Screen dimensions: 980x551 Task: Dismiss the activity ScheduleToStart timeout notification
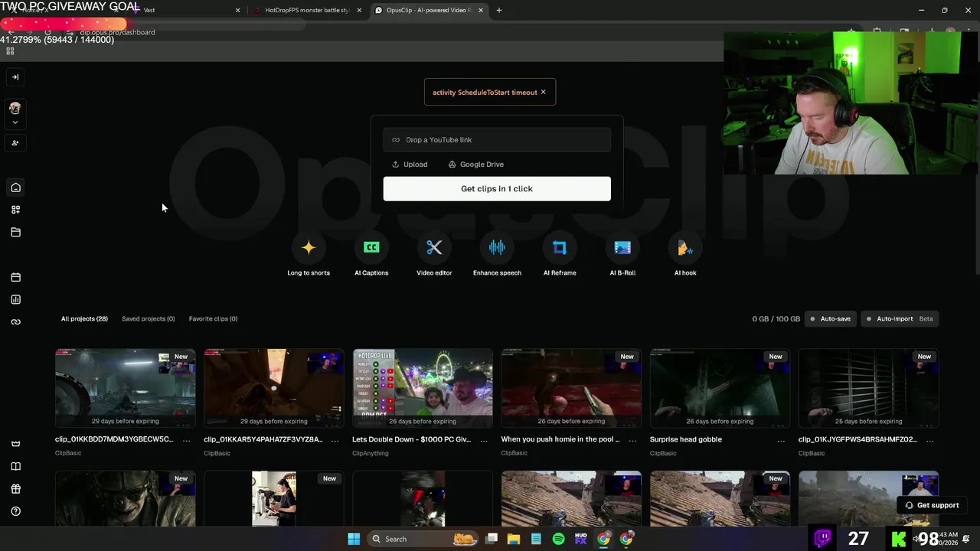[x=544, y=92]
